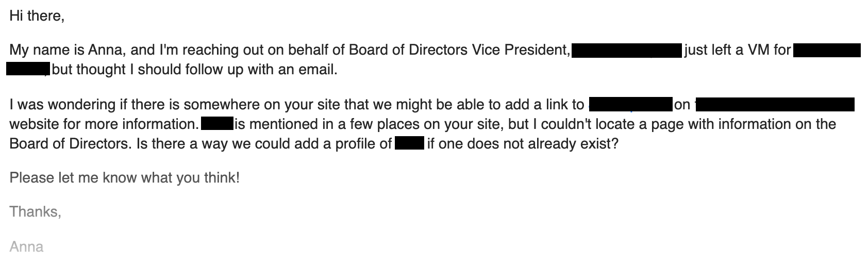Click the redacted link after "add a link to"
This screenshot has height=262, width=868.
630,105
